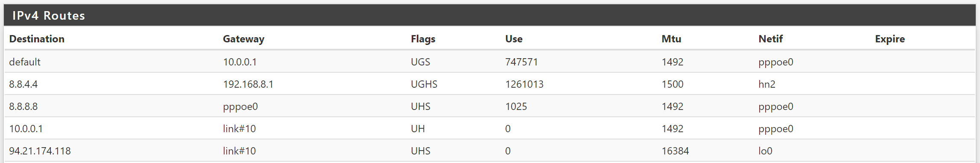Click the Flags column header
The image size is (980, 163).
pyautogui.click(x=423, y=39)
